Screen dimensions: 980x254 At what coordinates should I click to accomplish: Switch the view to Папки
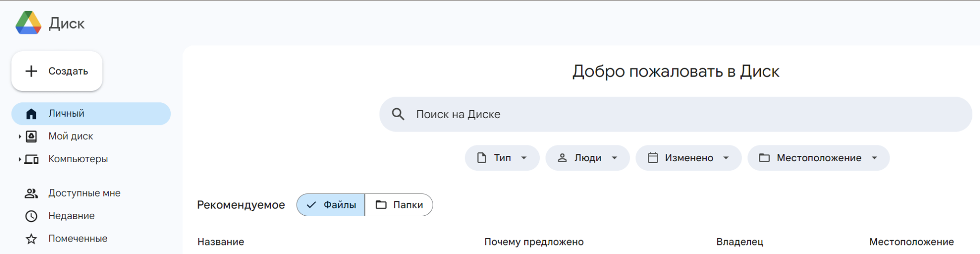click(x=399, y=205)
